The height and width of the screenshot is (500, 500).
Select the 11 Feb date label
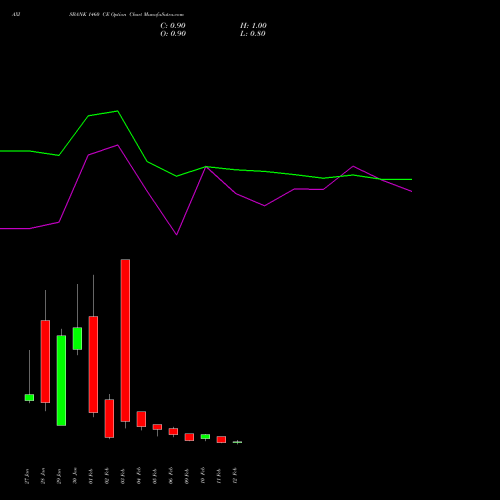click(x=219, y=476)
